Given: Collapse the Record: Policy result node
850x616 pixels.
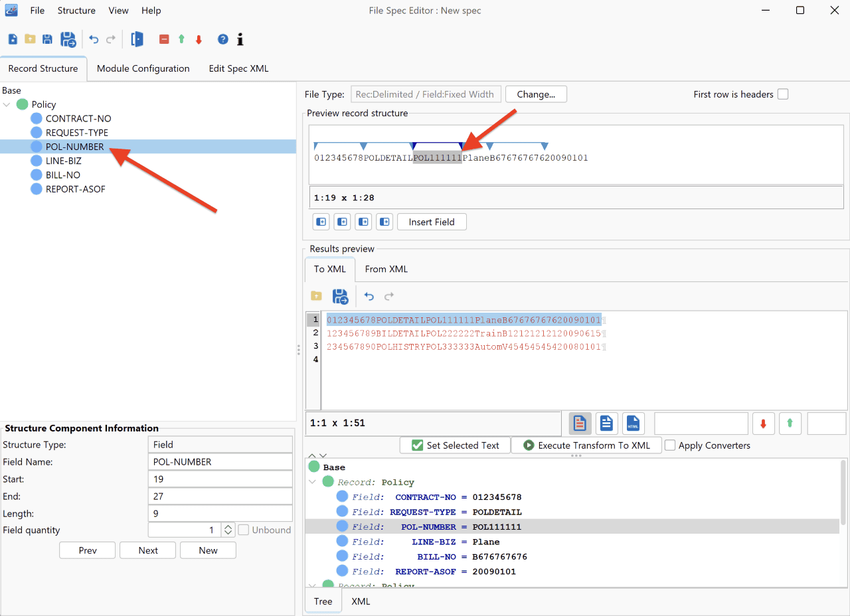Looking at the screenshot, I should [x=313, y=482].
